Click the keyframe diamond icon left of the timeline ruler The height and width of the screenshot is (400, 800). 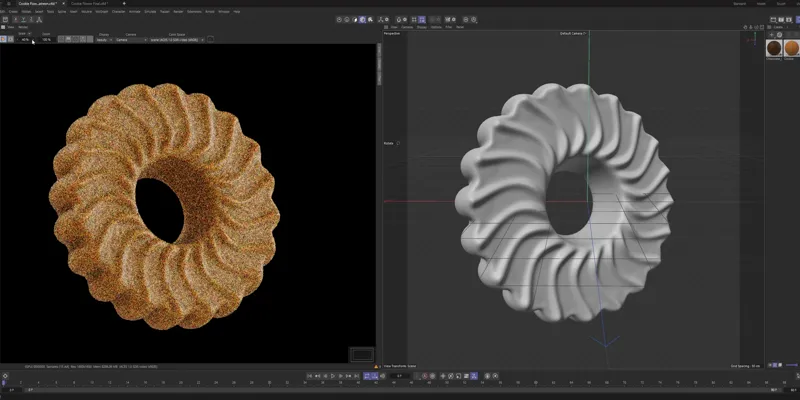click(x=5, y=376)
